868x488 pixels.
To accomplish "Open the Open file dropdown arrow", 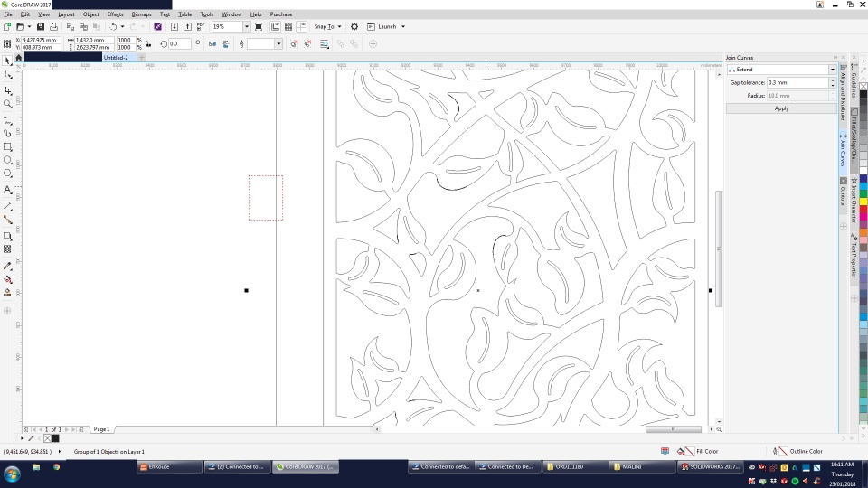I will point(29,26).
